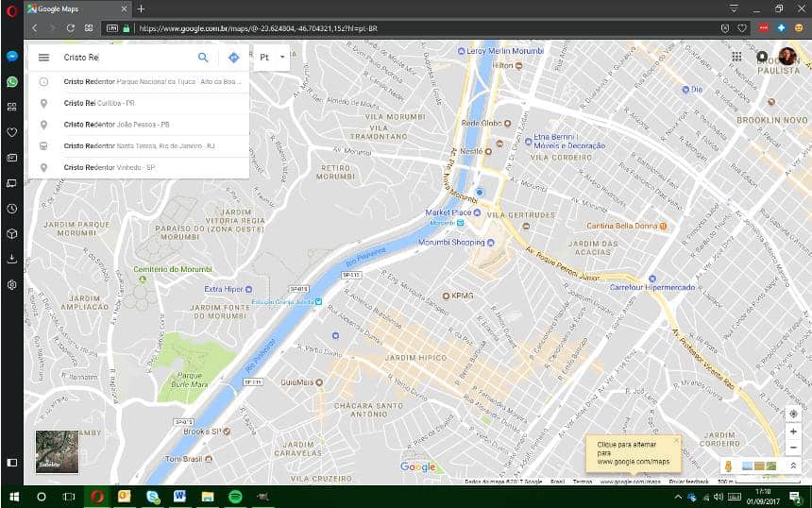Open Spotify from the taskbar

(235, 497)
